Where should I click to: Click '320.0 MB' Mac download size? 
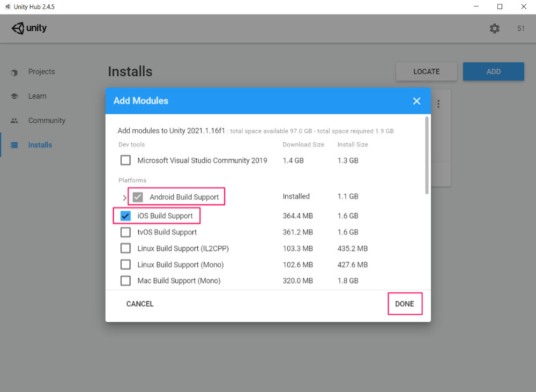tap(297, 281)
